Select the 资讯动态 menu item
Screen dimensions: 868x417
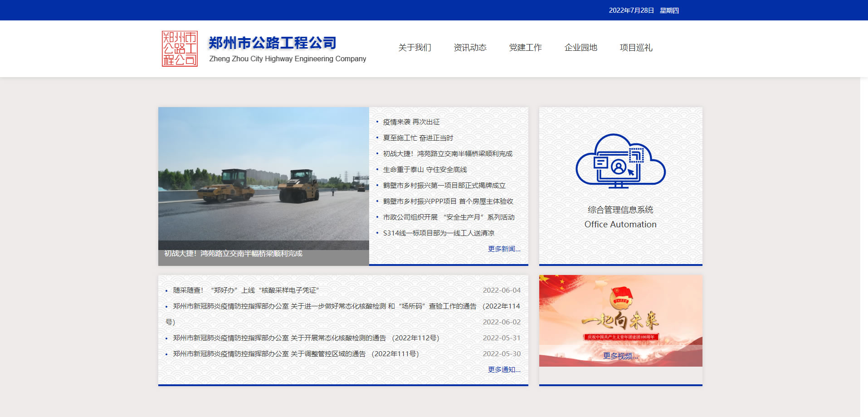click(x=470, y=47)
